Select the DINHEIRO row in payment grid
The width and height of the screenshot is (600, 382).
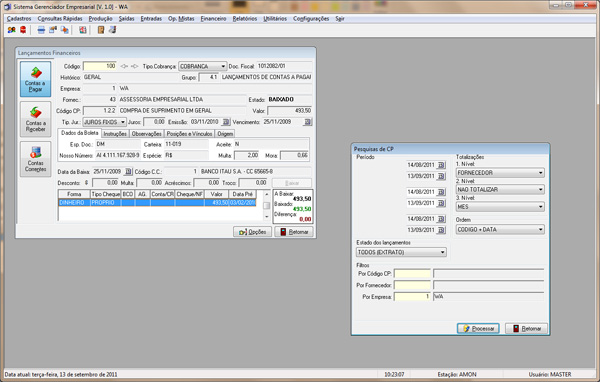tap(157, 202)
